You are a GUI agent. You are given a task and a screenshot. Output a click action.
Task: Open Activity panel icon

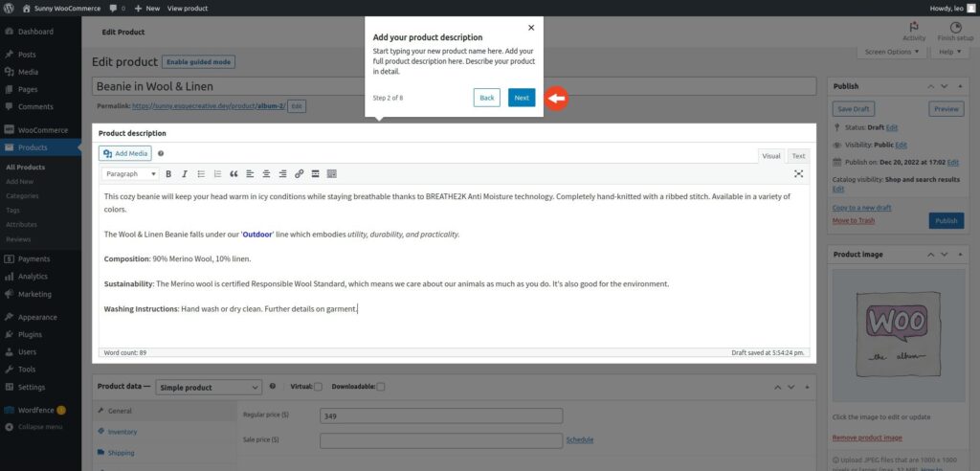914,32
